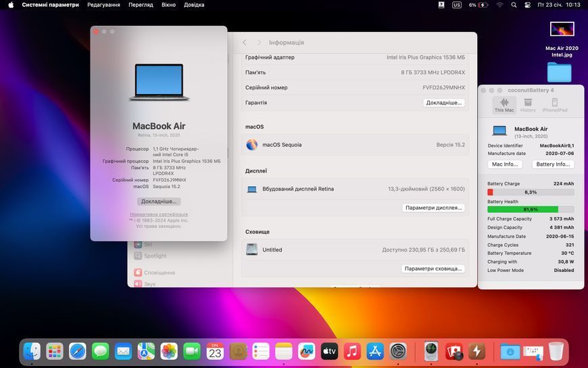
Task: Click Wi-Fi status icon in menu bar
Action: (x=500, y=5)
